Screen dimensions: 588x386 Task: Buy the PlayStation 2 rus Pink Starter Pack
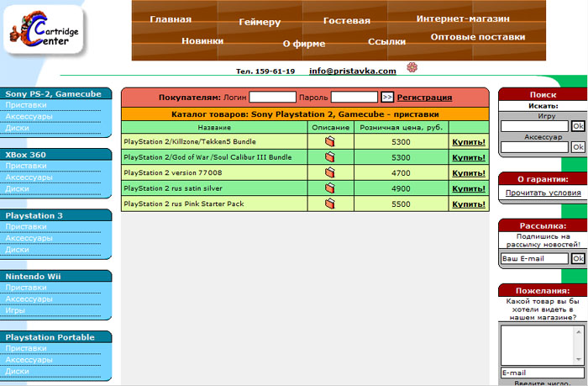(x=468, y=204)
